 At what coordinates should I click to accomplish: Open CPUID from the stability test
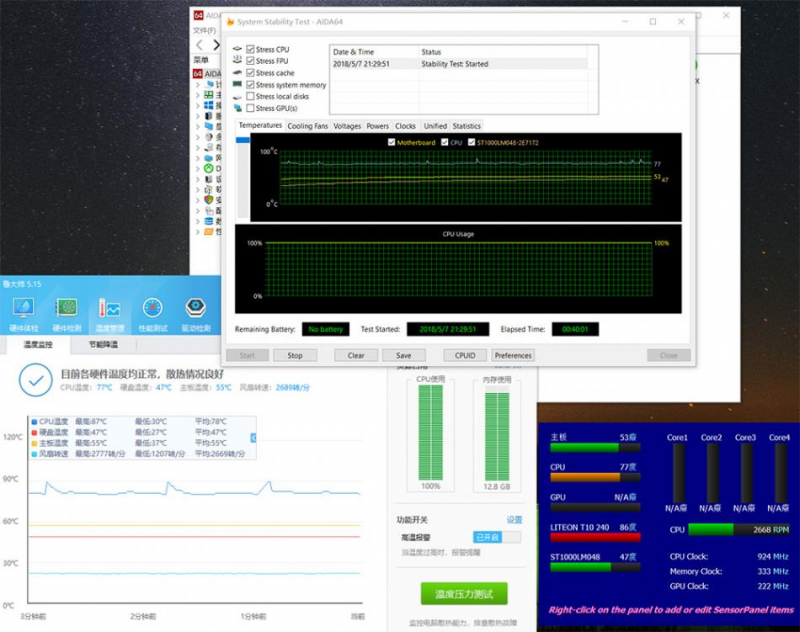[465, 355]
